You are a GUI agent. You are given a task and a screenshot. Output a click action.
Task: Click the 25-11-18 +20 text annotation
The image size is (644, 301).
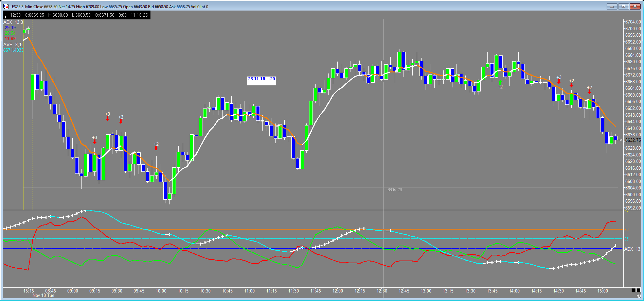[261, 79]
